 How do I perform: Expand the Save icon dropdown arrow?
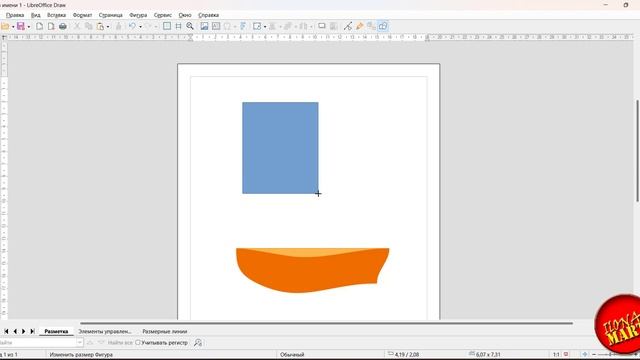coord(29,27)
